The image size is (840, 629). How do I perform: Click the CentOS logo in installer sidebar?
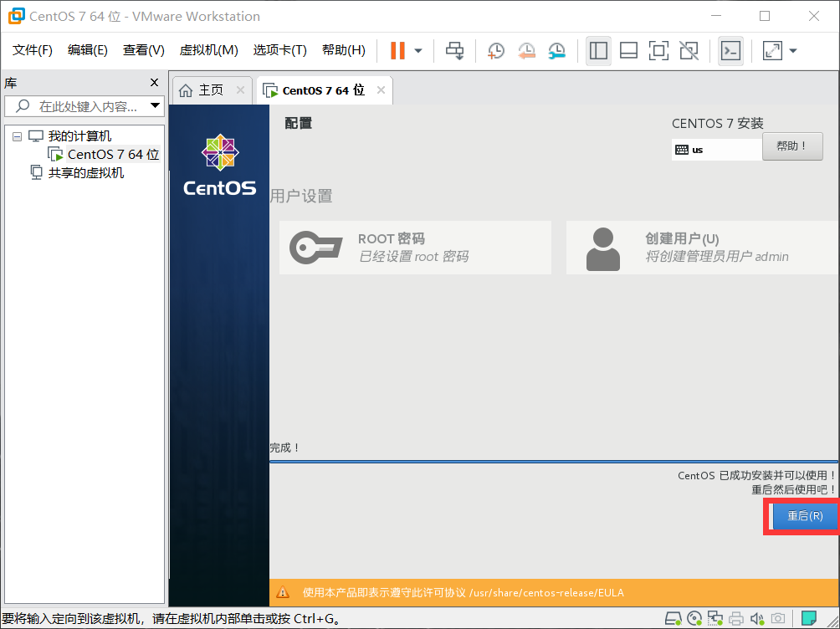(x=220, y=165)
